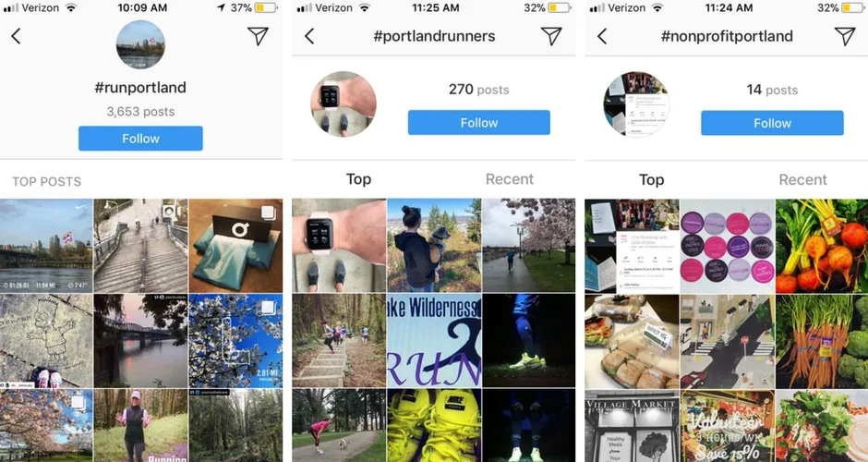Open the yellow Nike sneakers post
The height and width of the screenshot is (462, 868).
434,425
